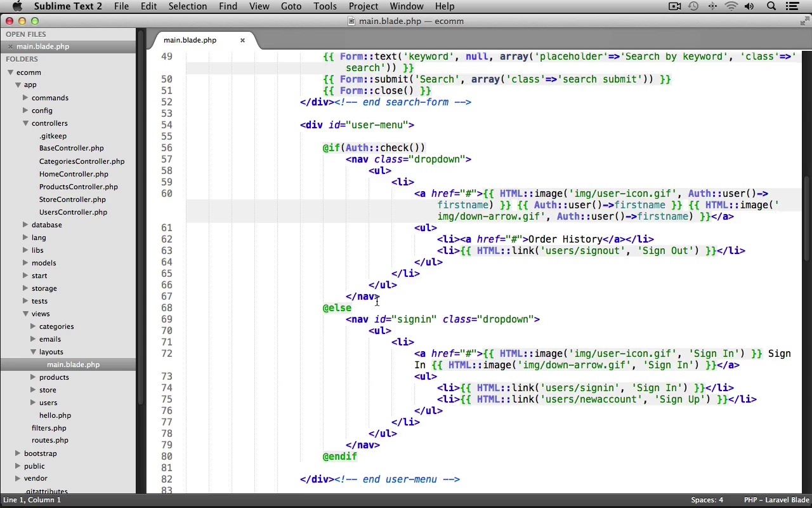The width and height of the screenshot is (812, 508).
Task: Collapse the ecomm folder
Action: point(10,72)
